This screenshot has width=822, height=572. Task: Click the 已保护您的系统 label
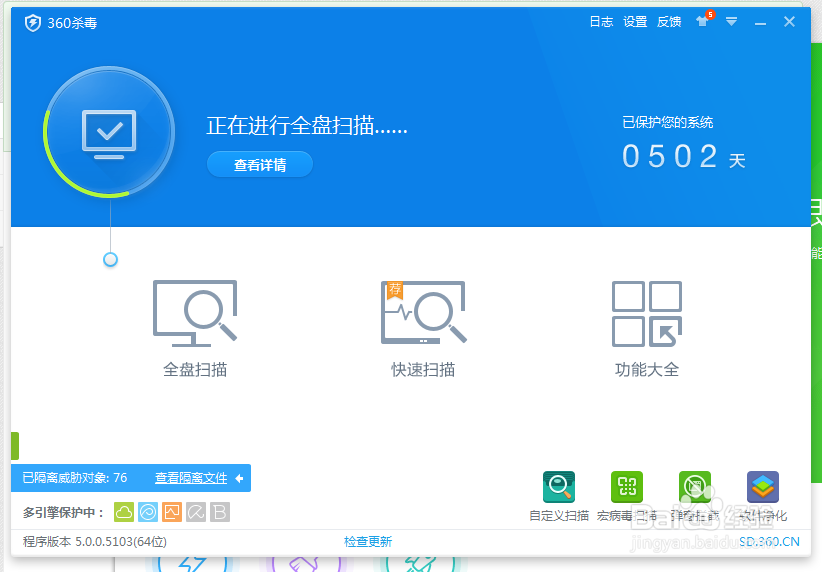(x=667, y=123)
